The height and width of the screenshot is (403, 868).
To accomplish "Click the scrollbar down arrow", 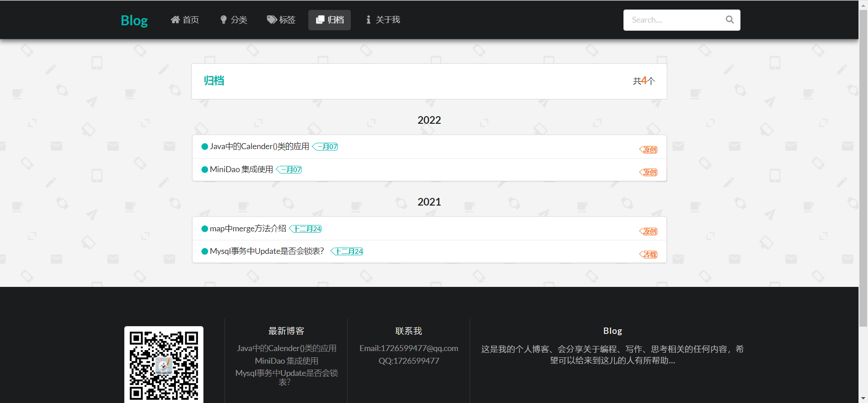I will click(863, 398).
